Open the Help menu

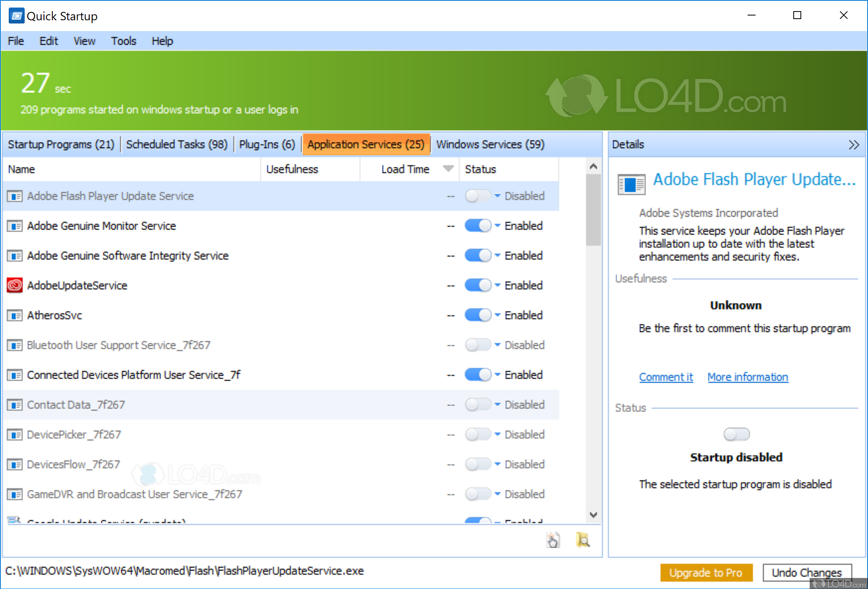pyautogui.click(x=162, y=41)
